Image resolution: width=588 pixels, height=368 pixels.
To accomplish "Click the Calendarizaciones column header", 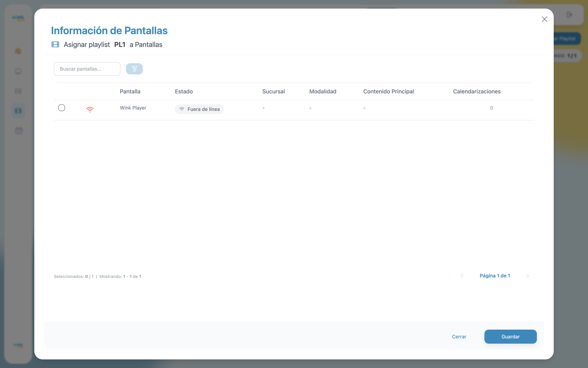I will point(477,91).
